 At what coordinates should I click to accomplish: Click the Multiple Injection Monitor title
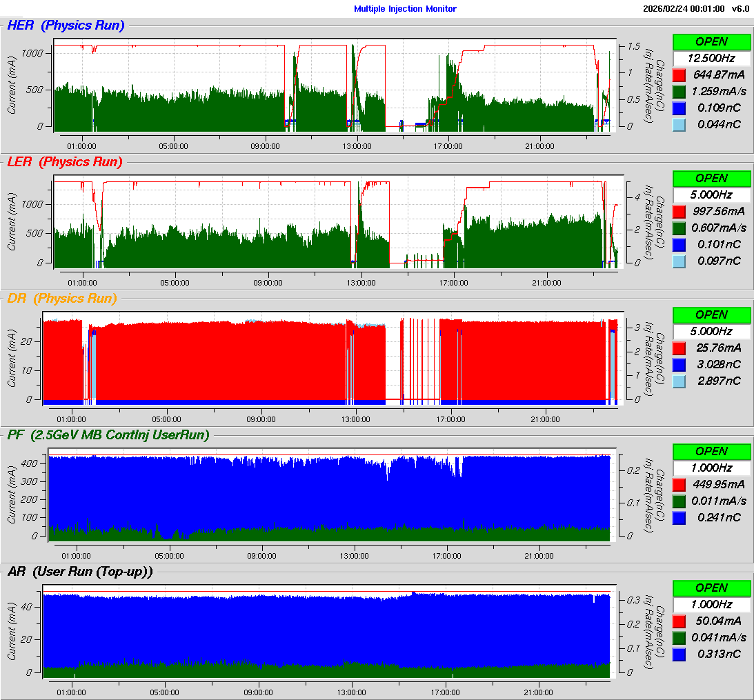point(406,9)
